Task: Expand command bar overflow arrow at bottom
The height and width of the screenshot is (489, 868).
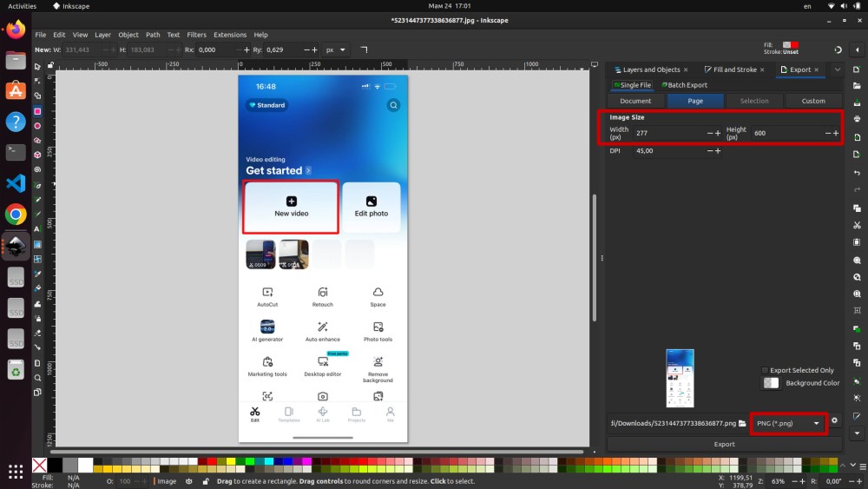Action: click(x=857, y=433)
